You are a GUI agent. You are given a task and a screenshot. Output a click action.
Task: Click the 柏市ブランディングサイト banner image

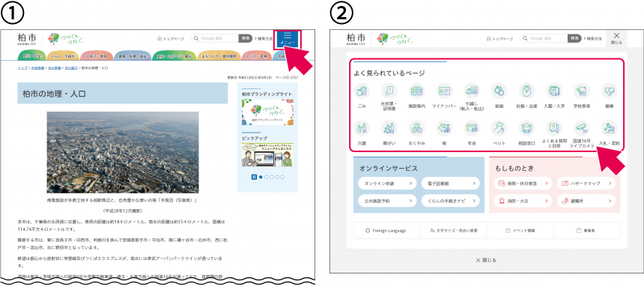point(267,112)
